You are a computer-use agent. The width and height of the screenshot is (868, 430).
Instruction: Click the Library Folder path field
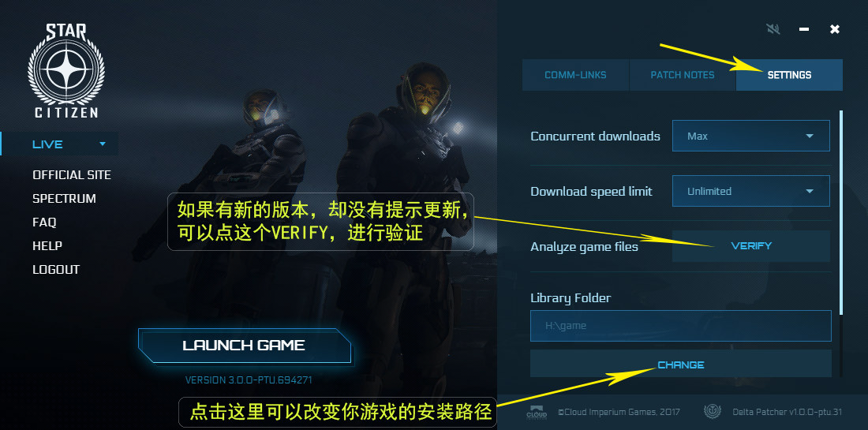point(681,325)
